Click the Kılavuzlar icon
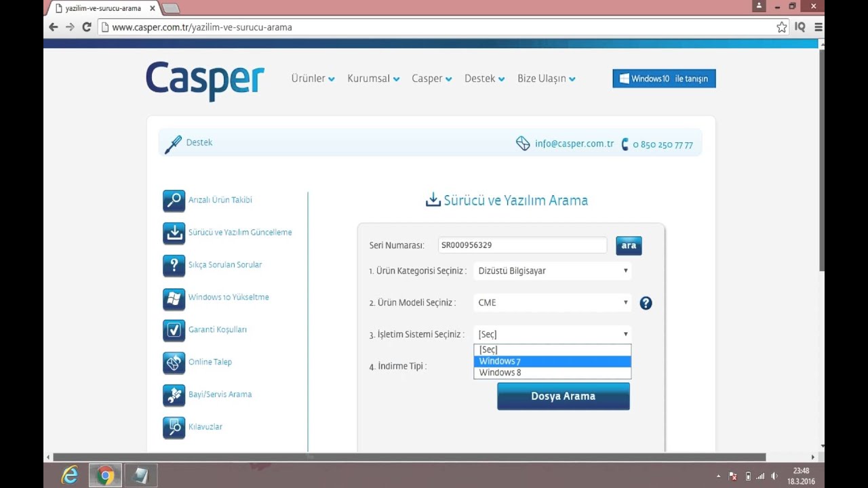 tap(174, 428)
